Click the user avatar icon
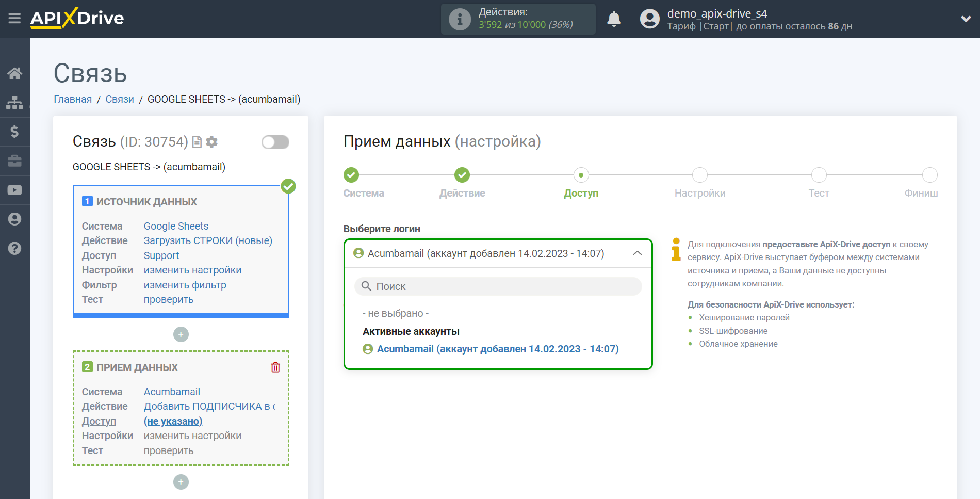 [x=649, y=19]
